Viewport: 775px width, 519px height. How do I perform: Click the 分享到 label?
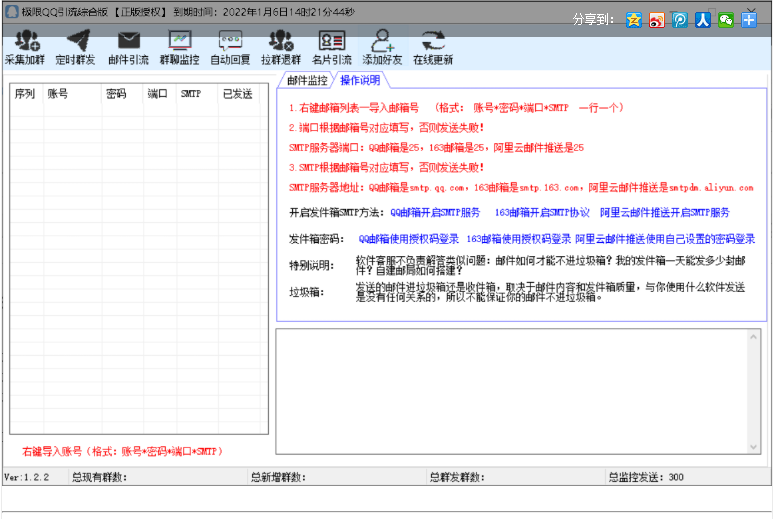[593, 20]
